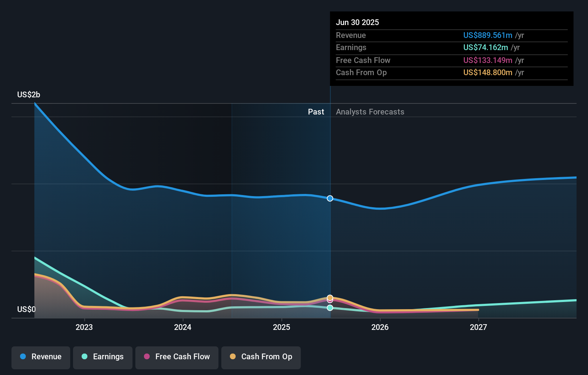
Task: Select the Revenue value US$889.561m
Action: click(x=487, y=35)
